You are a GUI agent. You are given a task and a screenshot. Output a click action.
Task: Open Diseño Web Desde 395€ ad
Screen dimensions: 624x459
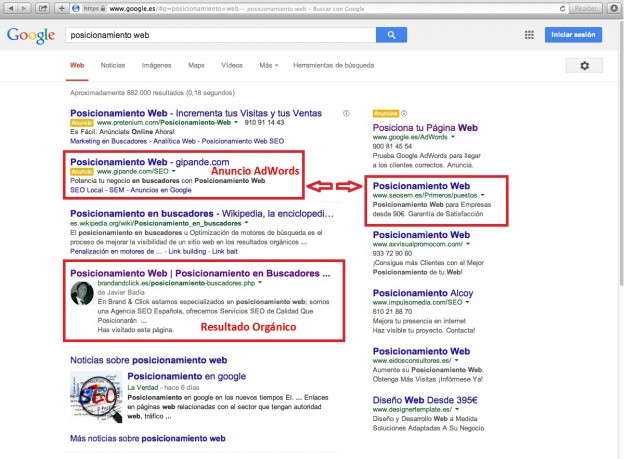425,400
